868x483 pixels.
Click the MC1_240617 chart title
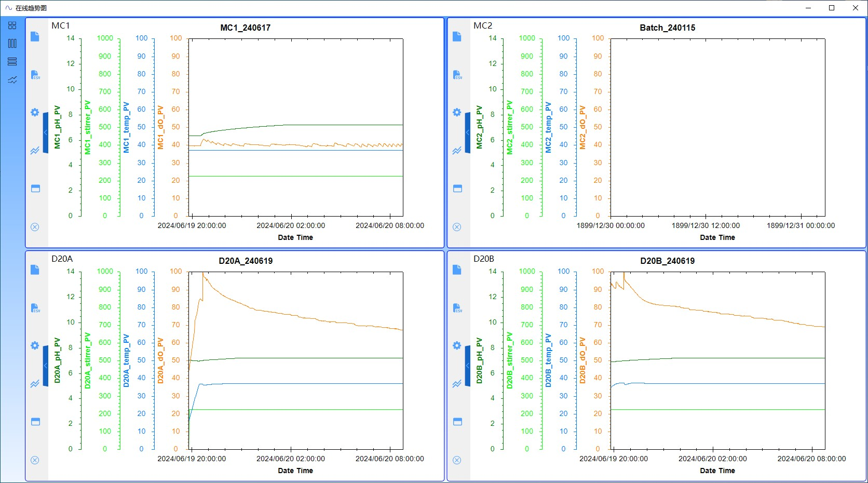click(245, 28)
